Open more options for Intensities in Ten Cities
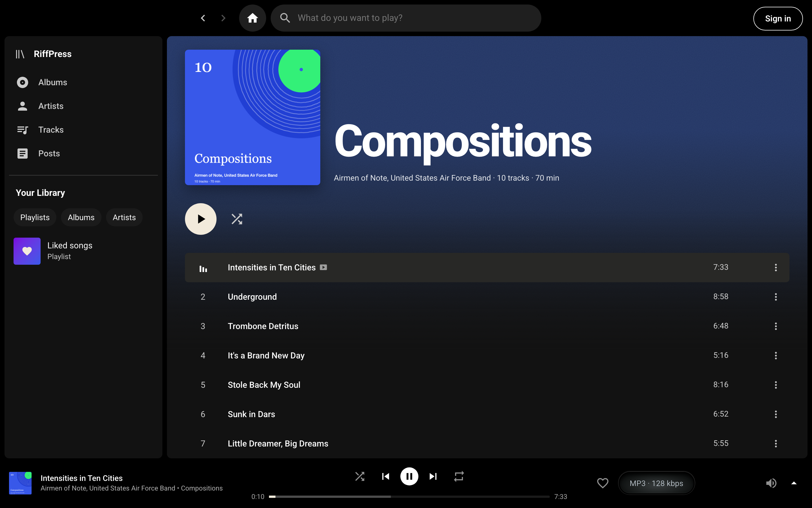This screenshot has width=812, height=508. point(776,268)
